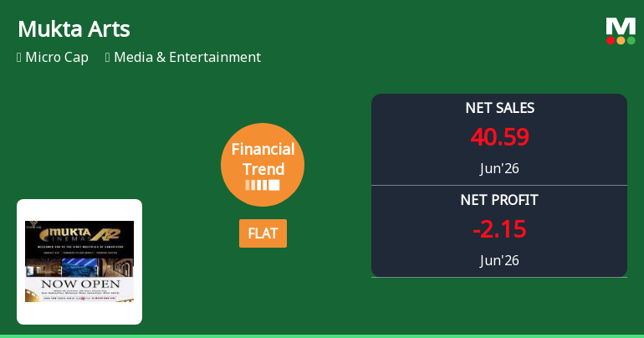The image size is (644, 338).
Task: Click the NET PROFIT heading
Action: [499, 200]
